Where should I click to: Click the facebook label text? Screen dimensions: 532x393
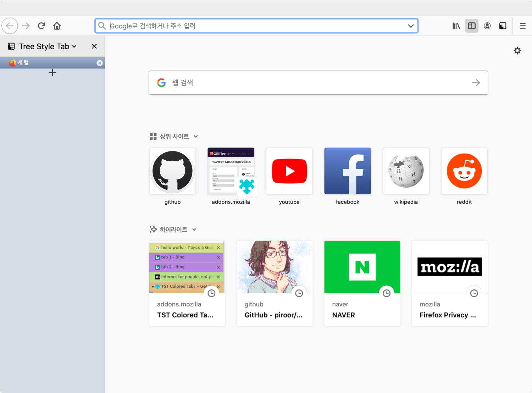pyautogui.click(x=348, y=202)
